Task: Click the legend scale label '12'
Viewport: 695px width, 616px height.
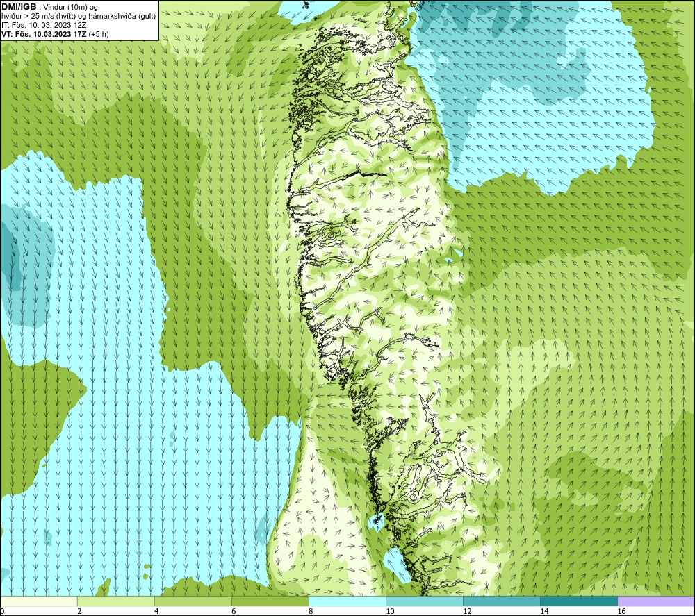Action: click(x=467, y=612)
